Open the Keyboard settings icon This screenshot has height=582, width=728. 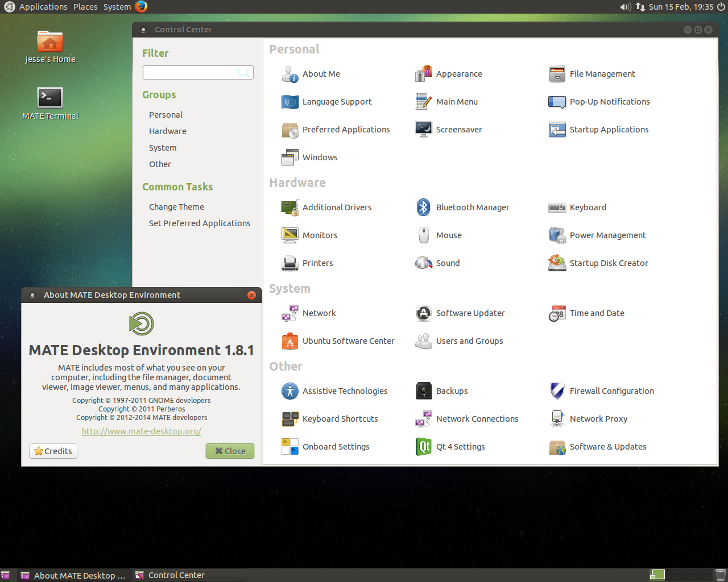(557, 207)
